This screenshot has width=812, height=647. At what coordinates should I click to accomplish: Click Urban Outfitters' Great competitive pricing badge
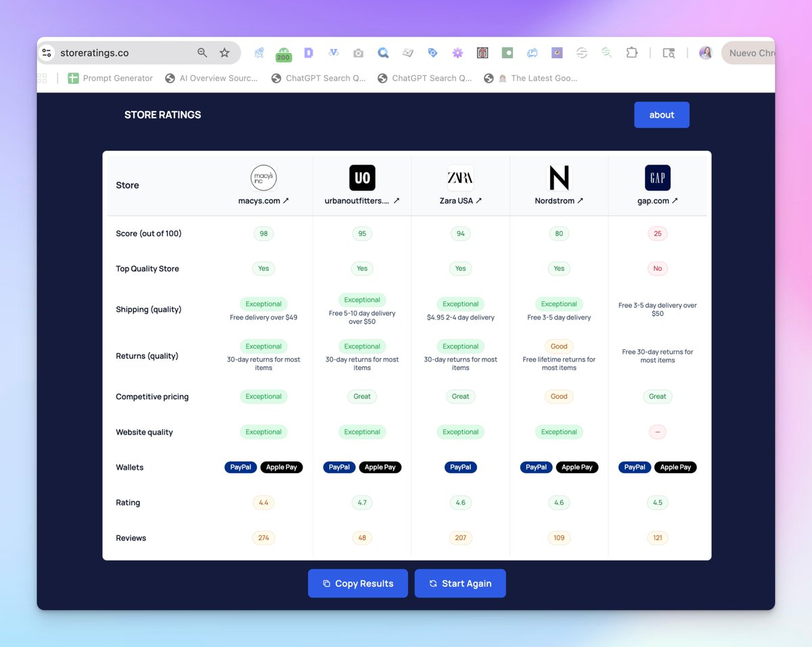pos(362,397)
